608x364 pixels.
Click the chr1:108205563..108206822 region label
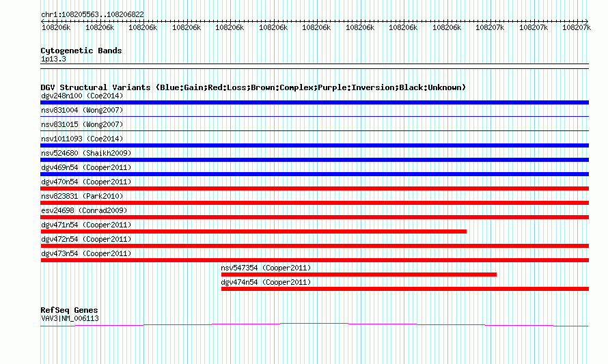coord(92,14)
